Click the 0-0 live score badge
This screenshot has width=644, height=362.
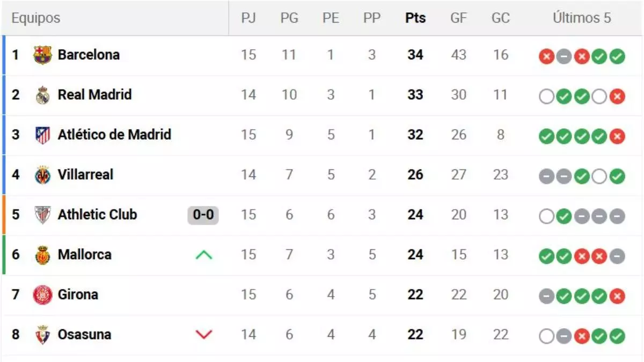(x=202, y=214)
